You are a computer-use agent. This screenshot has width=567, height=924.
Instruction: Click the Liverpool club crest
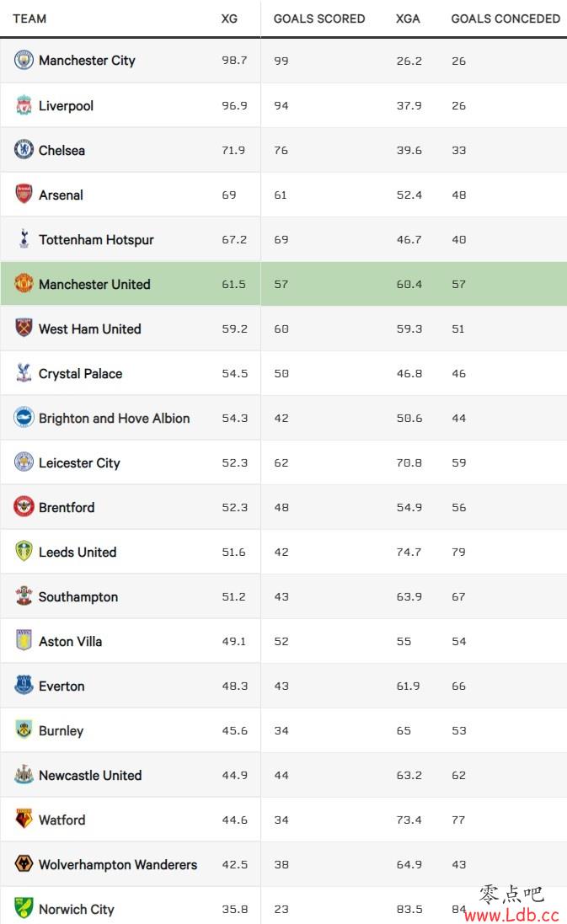pos(24,105)
